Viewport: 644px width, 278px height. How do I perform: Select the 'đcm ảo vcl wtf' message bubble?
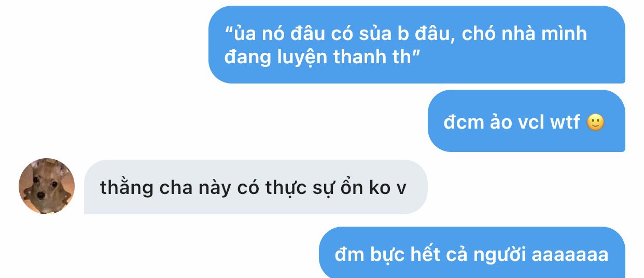click(526, 121)
